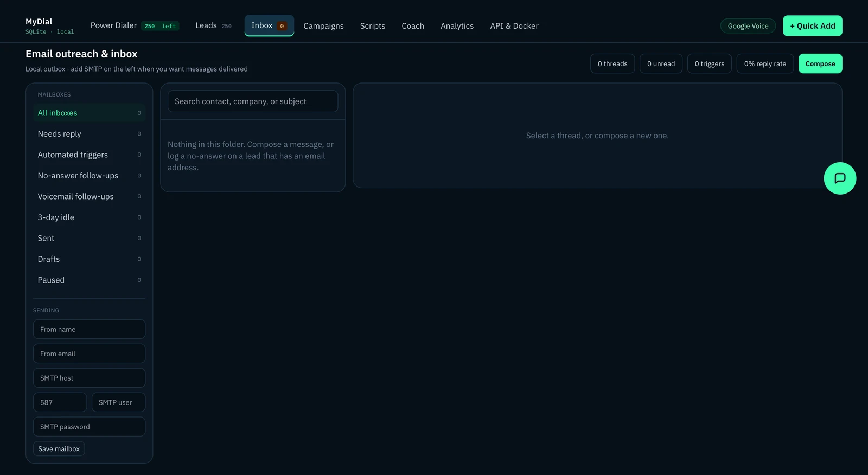868x475 pixels.
Task: View the Analytics tab
Action: click(457, 26)
